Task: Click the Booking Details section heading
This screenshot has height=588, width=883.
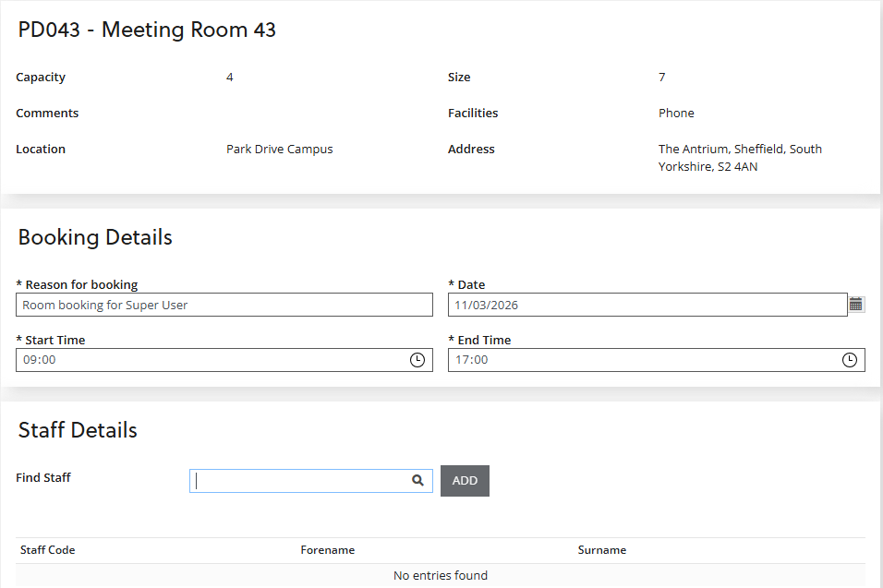Action: point(95,237)
